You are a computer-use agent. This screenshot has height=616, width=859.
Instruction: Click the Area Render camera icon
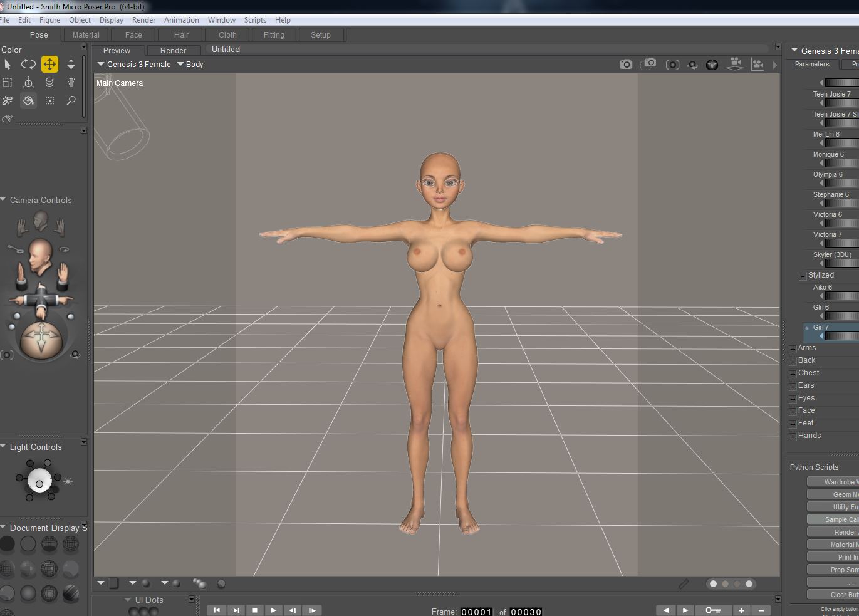(649, 63)
